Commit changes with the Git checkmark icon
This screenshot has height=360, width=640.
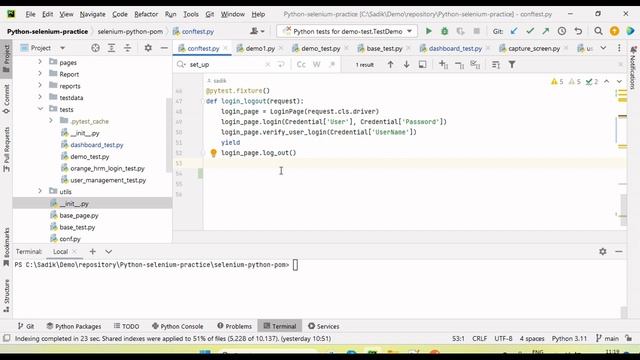point(530,31)
